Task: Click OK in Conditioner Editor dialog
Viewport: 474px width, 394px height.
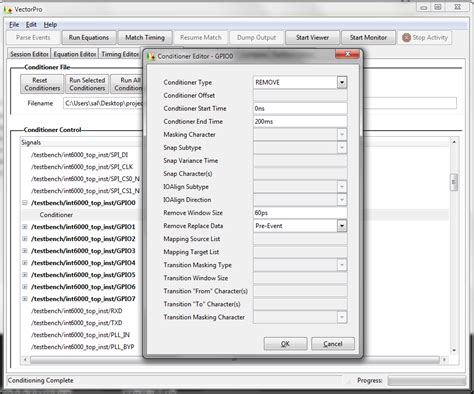Action: coord(285,344)
